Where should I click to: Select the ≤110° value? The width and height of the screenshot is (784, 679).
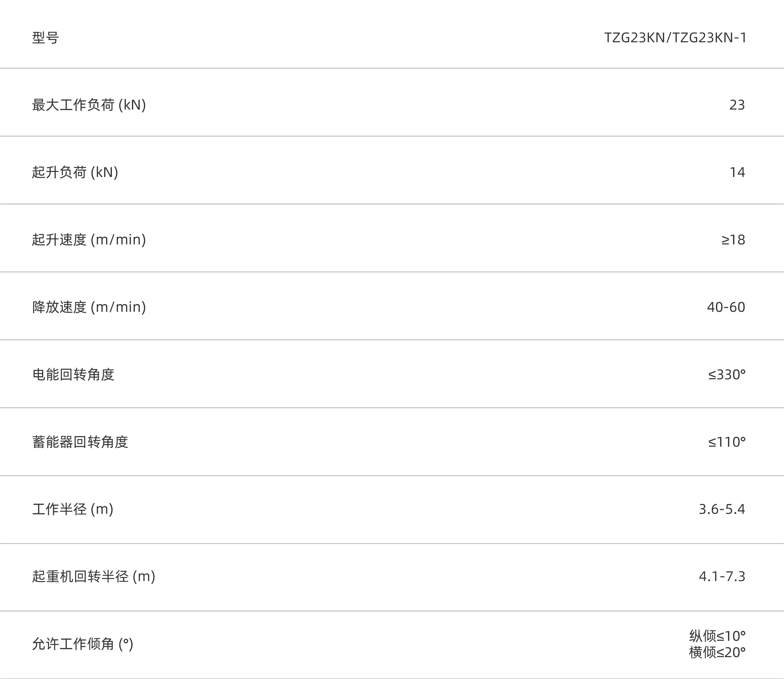[726, 442]
